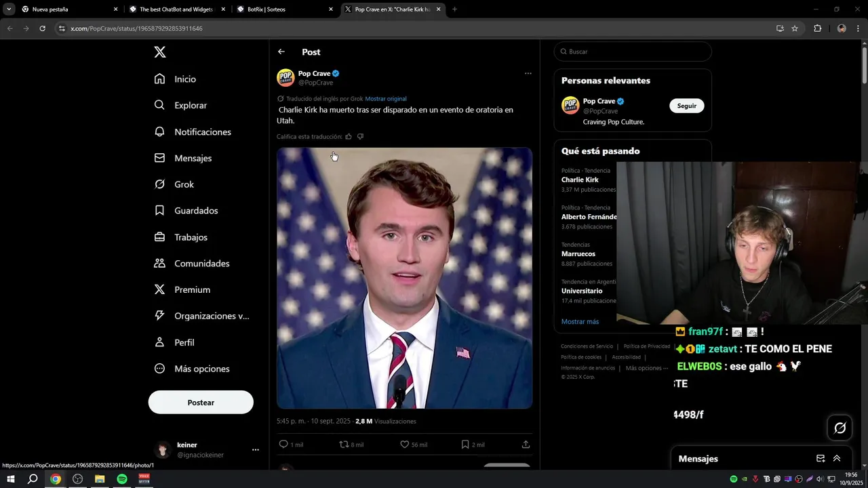Click the share icon under the post
Screen dimensions: 868x488
click(526, 445)
